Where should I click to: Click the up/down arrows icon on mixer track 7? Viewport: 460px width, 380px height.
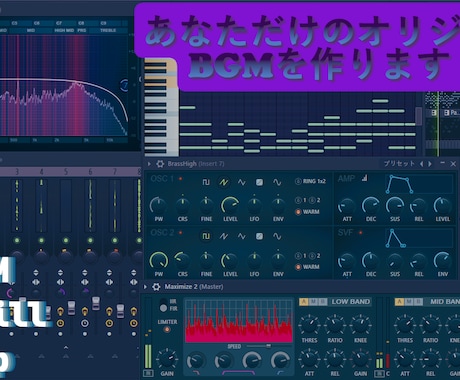(109, 273)
